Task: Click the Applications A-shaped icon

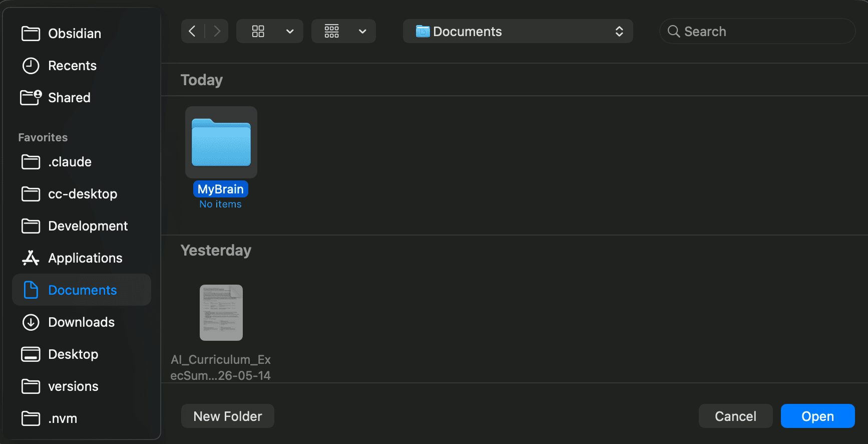Action: tap(31, 258)
